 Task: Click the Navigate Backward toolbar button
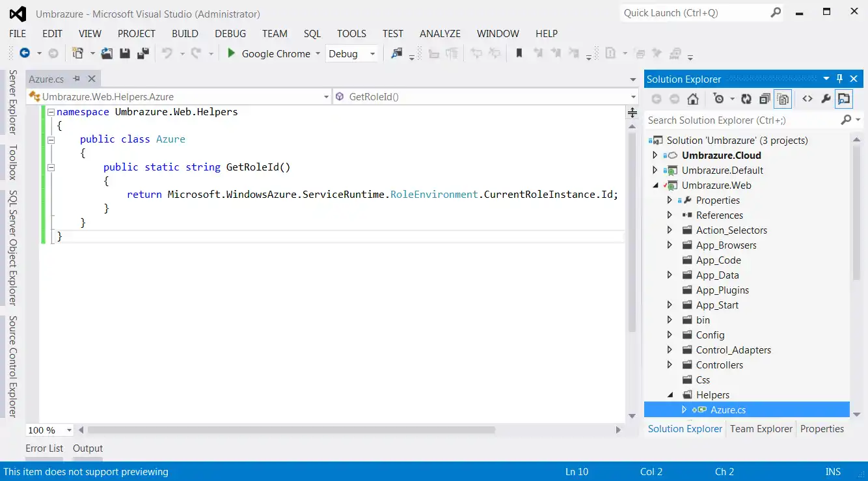[25, 53]
